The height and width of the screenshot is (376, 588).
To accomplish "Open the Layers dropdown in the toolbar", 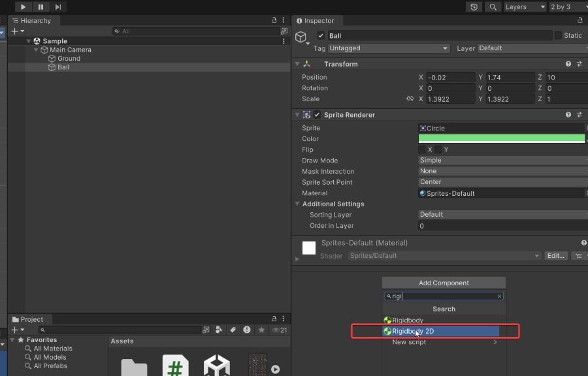I will [525, 7].
